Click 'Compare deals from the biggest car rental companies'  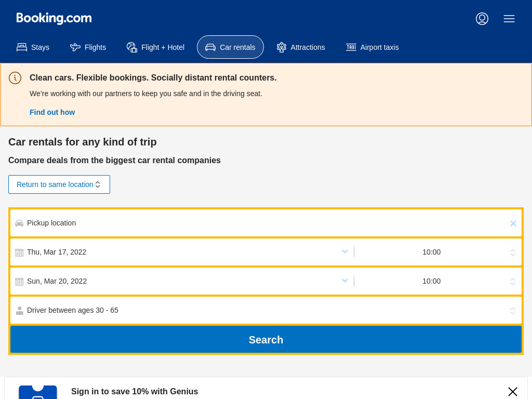pyautogui.click(x=114, y=160)
